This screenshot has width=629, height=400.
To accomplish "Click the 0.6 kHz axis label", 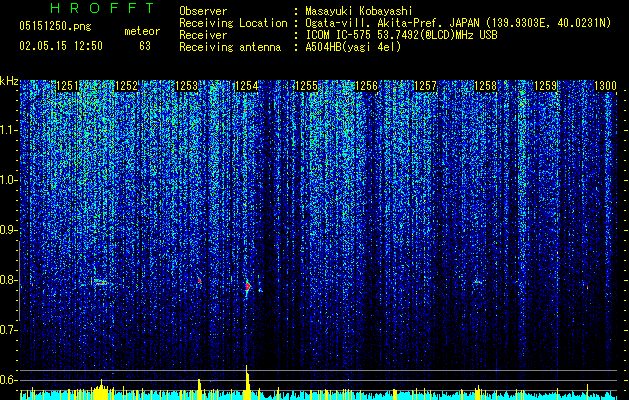I will (x=9, y=380).
